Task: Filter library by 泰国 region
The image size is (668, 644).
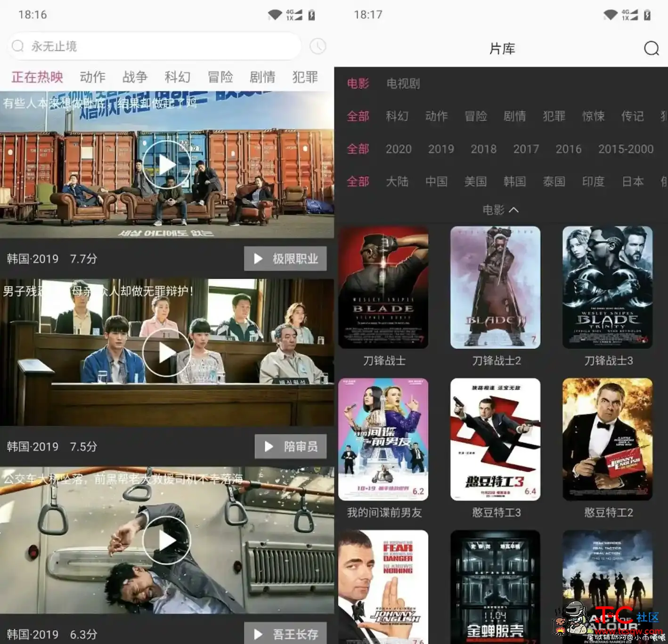Action: 554,181
